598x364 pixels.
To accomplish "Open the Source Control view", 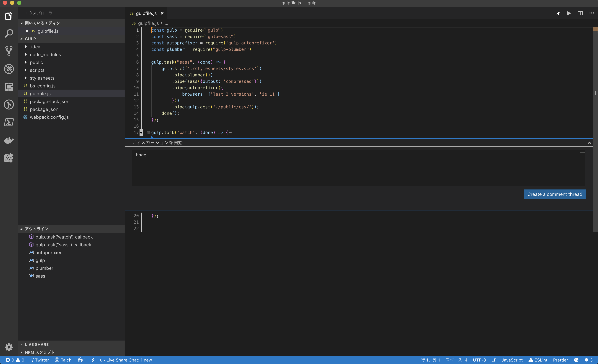I will [x=9, y=51].
